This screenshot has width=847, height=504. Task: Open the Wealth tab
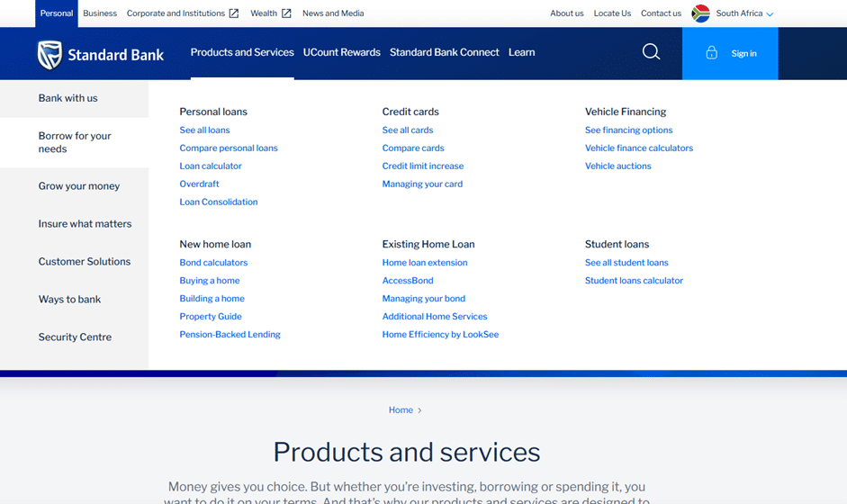click(x=264, y=13)
